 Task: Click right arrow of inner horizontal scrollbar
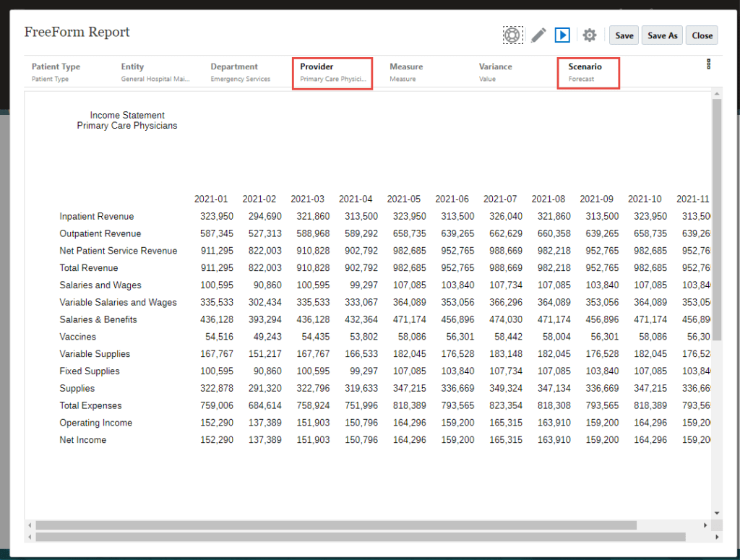pyautogui.click(x=705, y=525)
